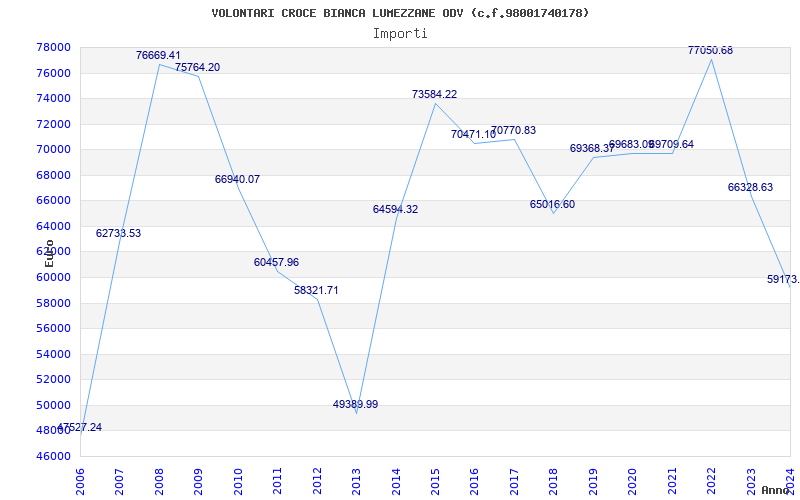Click the 2006 x-axis year label
The height and width of the screenshot is (500, 800).
80,482
